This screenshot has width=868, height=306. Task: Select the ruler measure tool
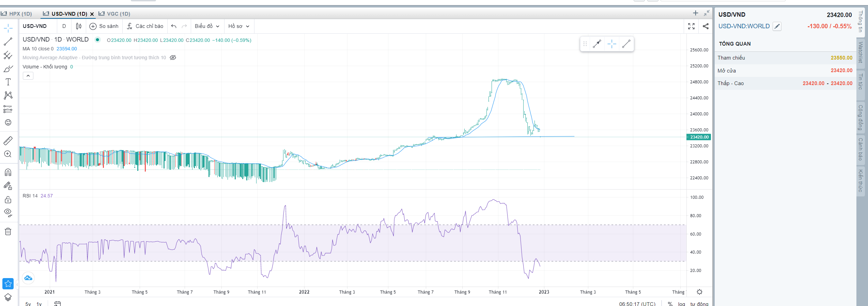tap(8, 140)
